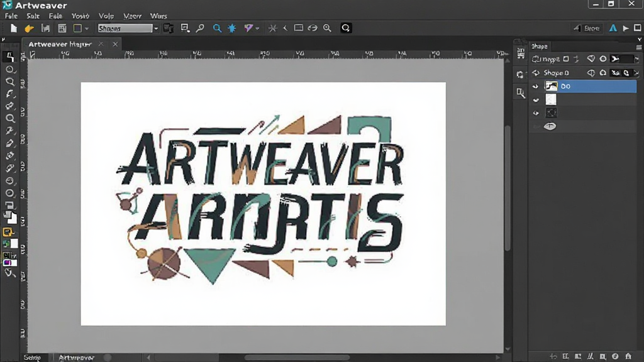Open the File menu

11,16
